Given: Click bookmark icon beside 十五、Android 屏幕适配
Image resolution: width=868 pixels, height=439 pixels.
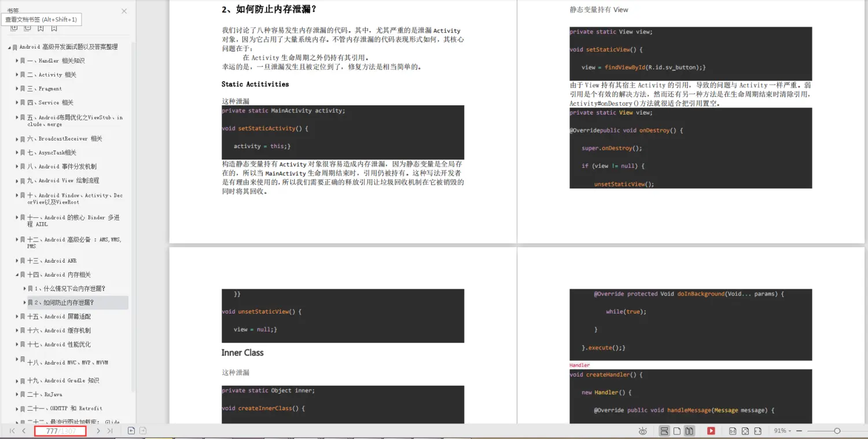Looking at the screenshot, I should click(23, 316).
